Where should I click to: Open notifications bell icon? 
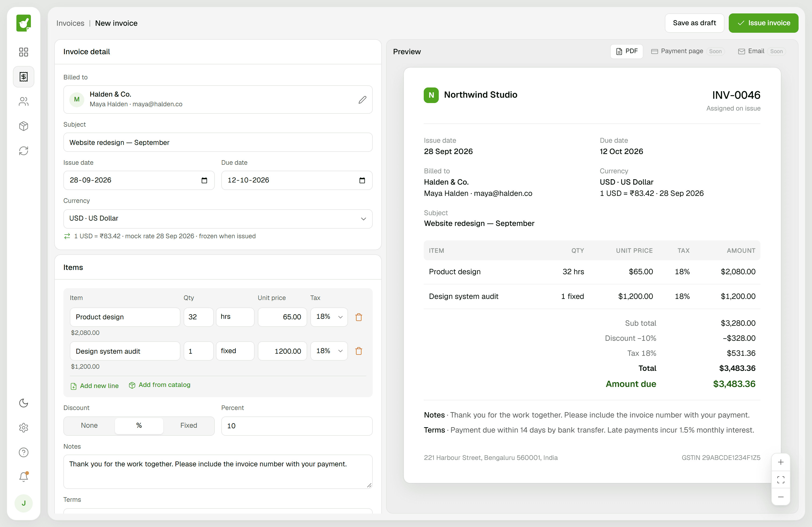24,477
